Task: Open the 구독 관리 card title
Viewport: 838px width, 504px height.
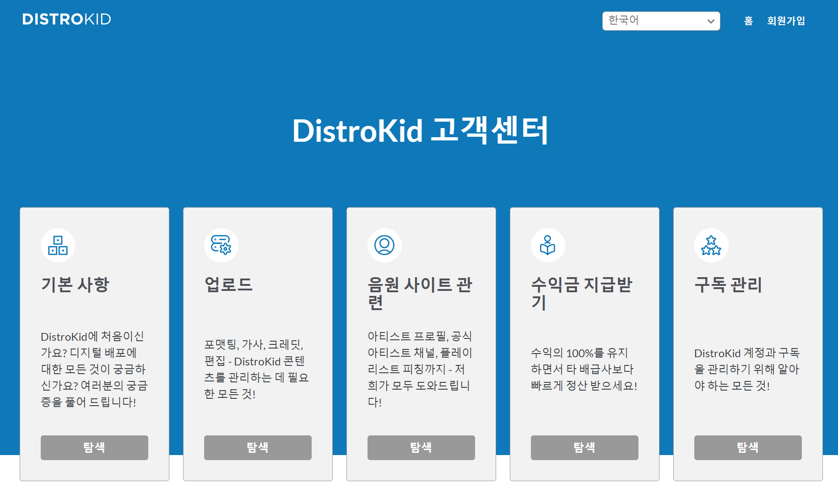Action: tap(728, 284)
